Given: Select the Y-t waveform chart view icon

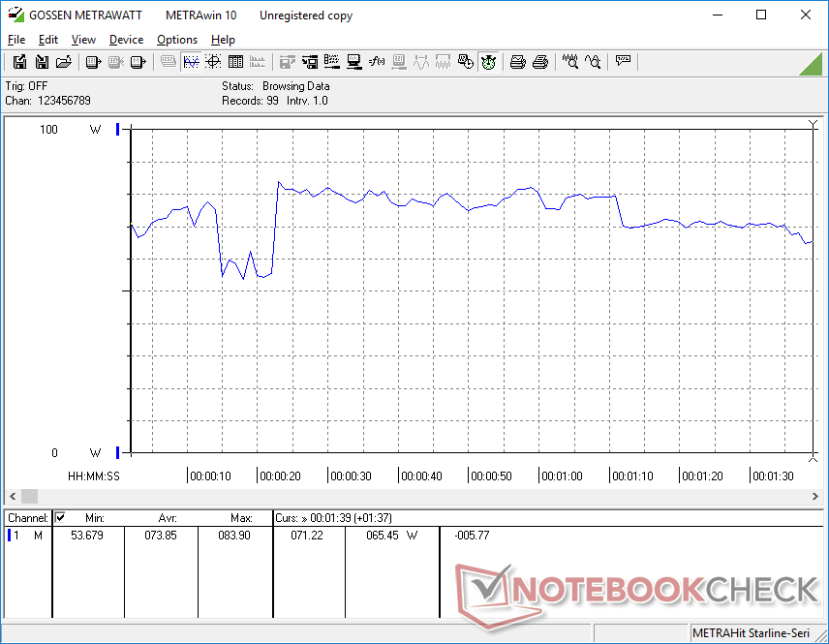Looking at the screenshot, I should click(191, 62).
